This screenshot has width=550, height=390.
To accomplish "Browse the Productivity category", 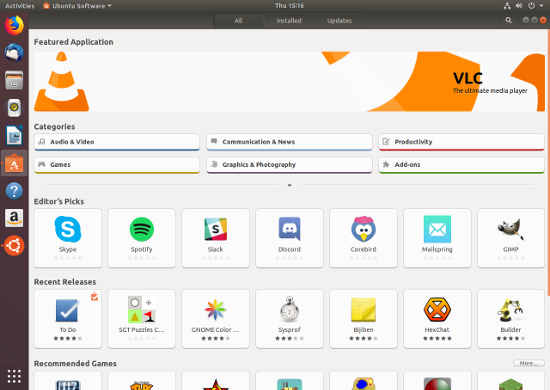I will pyautogui.click(x=462, y=142).
